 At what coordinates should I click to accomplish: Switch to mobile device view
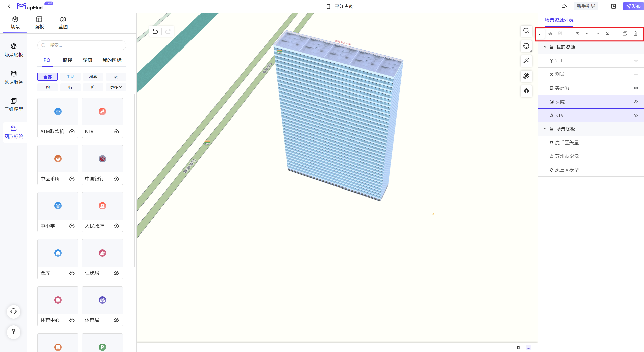click(519, 348)
